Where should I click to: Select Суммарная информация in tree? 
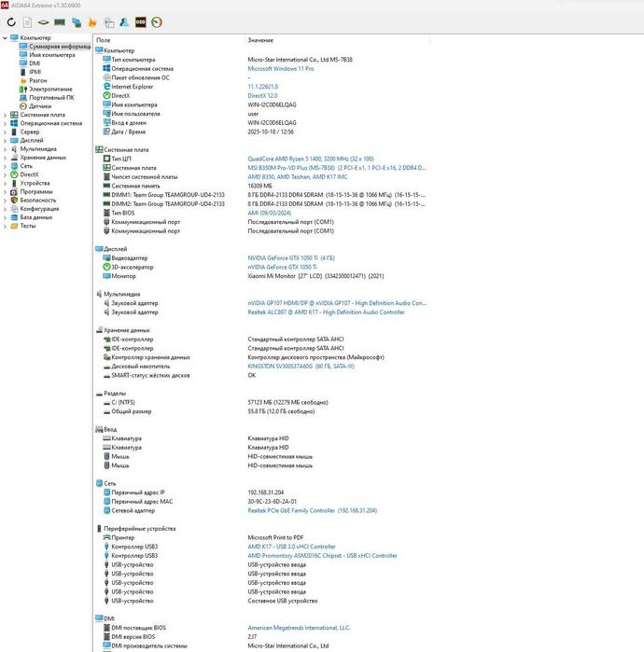coord(60,47)
